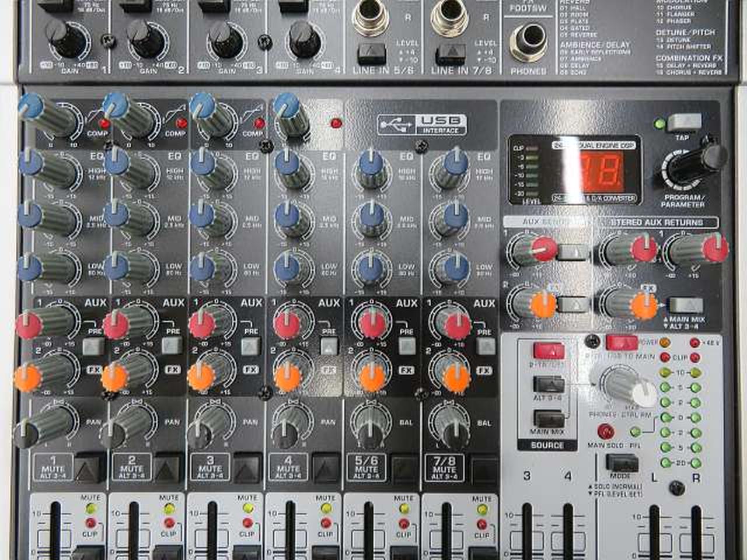Switch the LINE IN 5/6 level button
The height and width of the screenshot is (560, 747).
(372, 54)
